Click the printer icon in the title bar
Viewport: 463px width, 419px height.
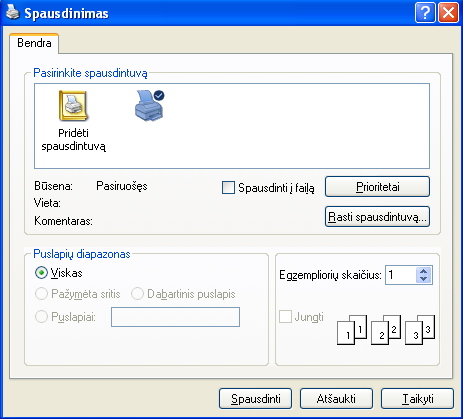pos(13,12)
